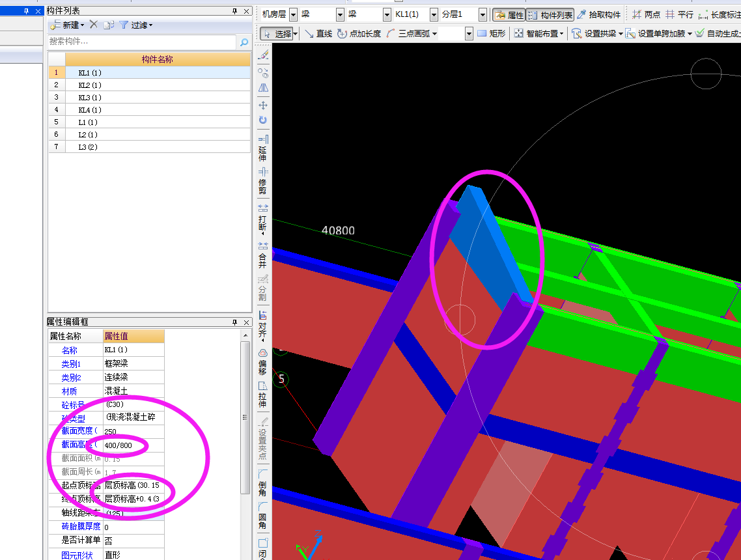
Task: Open the 智能布置 smart layout menu
Action: tap(538, 34)
